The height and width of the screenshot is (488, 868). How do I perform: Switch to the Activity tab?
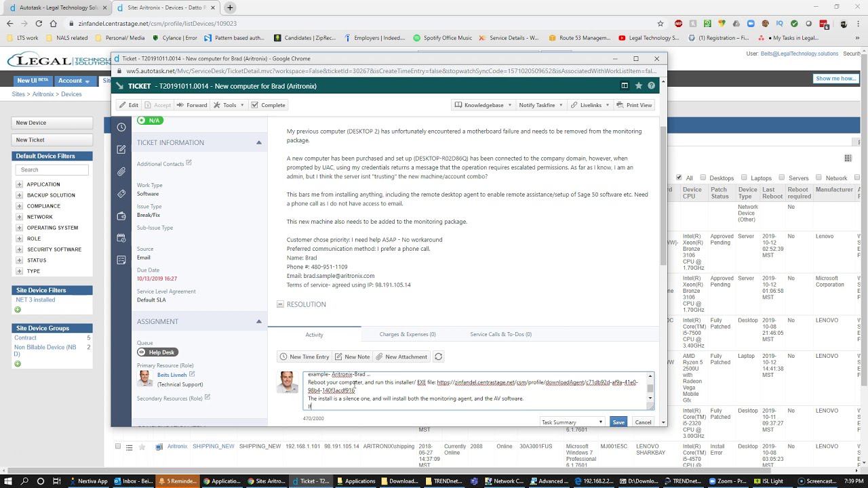tap(314, 334)
